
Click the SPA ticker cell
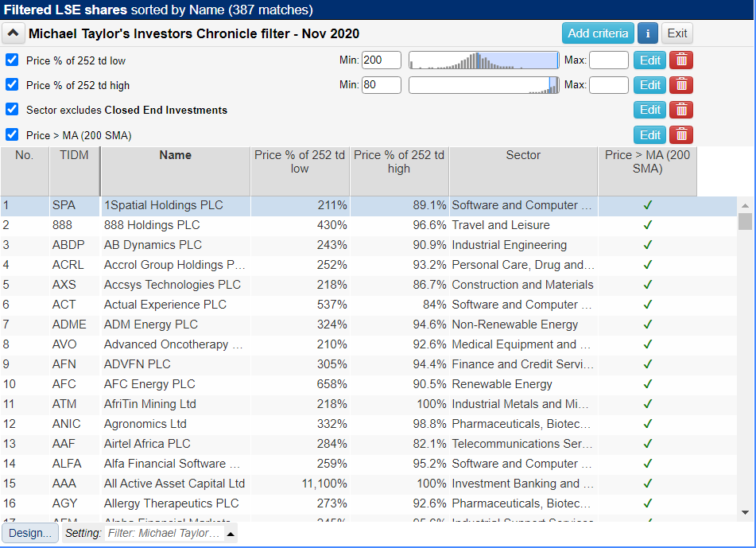point(74,205)
